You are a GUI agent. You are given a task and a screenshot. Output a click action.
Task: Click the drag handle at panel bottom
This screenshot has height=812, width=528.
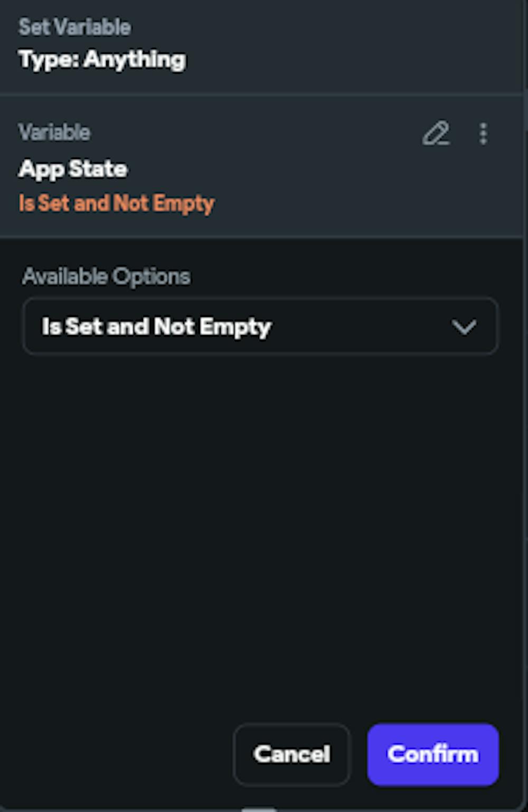[259, 809]
